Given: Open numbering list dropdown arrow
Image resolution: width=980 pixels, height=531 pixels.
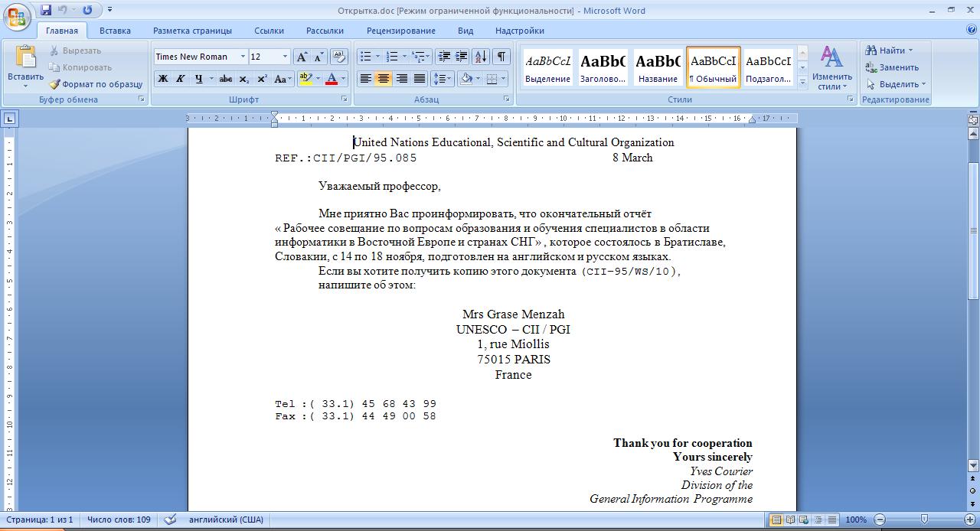Looking at the screenshot, I should tap(404, 57).
